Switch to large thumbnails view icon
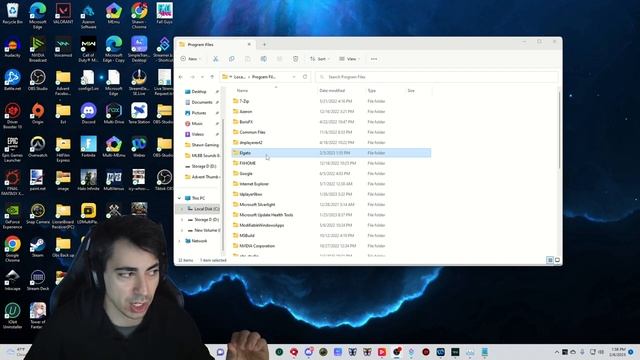 557,260
